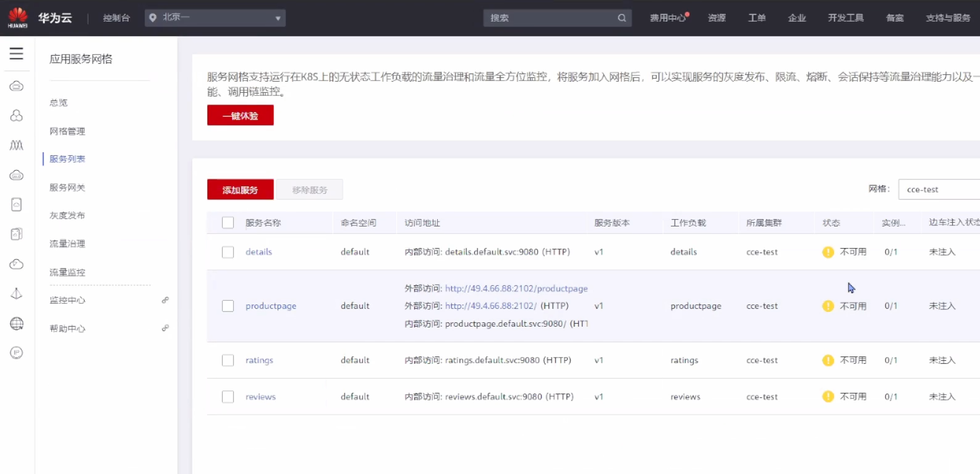The width and height of the screenshot is (980, 474).
Task: Click the yellow warning icon in reviews row
Action: (828, 397)
